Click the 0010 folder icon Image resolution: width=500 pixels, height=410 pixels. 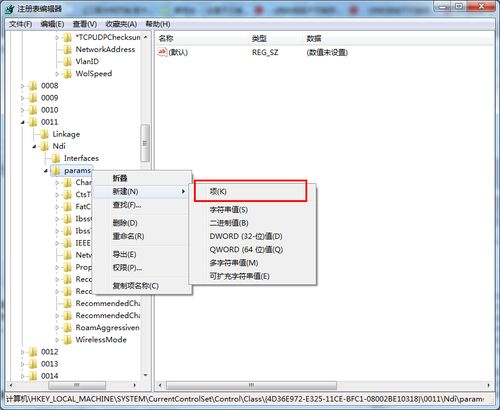tap(33, 110)
